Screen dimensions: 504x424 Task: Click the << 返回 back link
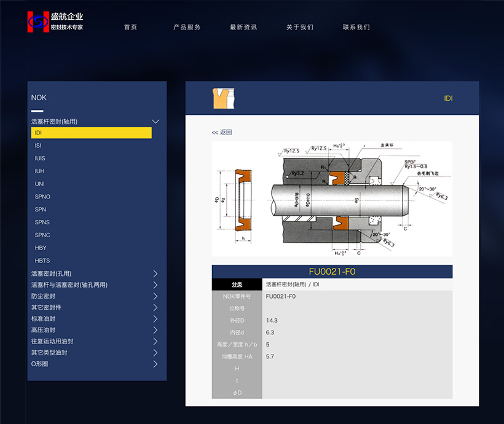point(222,132)
